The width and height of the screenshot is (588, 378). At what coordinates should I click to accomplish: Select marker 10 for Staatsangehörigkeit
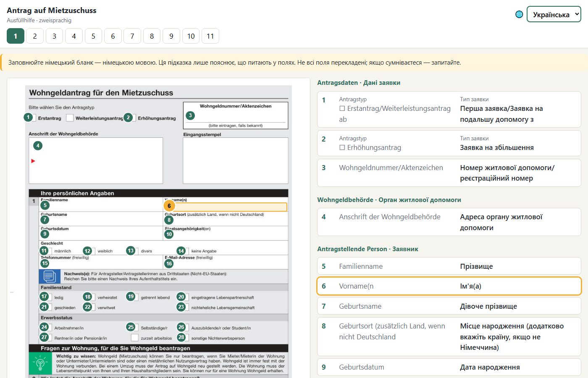click(169, 234)
